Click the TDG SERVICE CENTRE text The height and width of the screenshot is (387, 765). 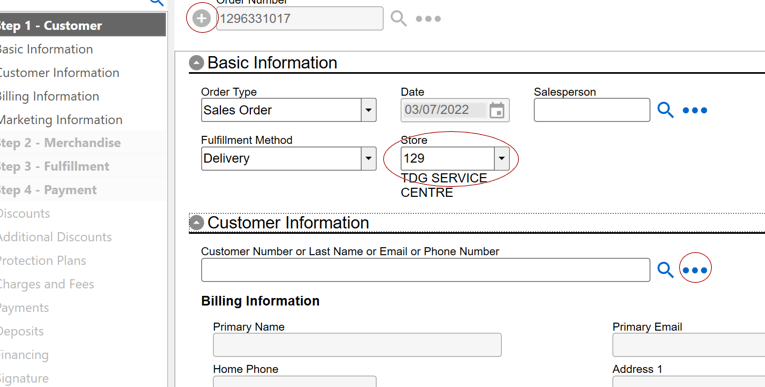click(444, 185)
